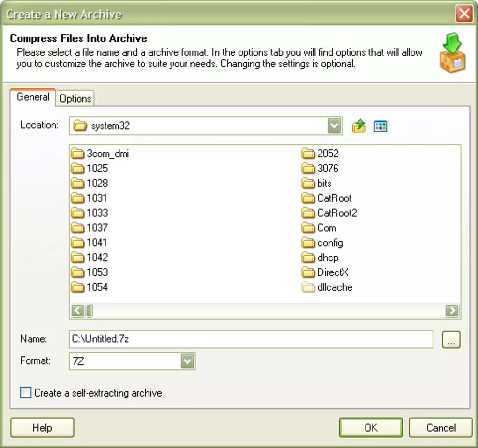478x448 pixels.
Task: Click the Cancel button
Action: click(441, 428)
